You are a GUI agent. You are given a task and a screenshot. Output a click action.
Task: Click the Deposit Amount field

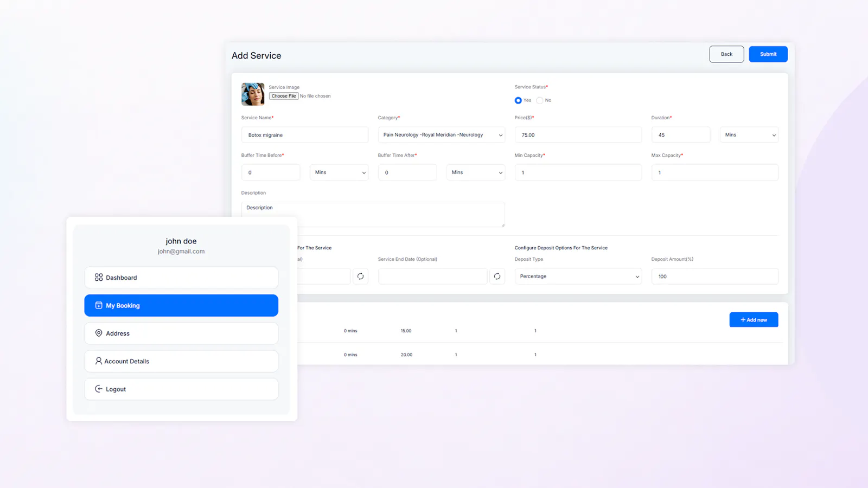click(715, 277)
